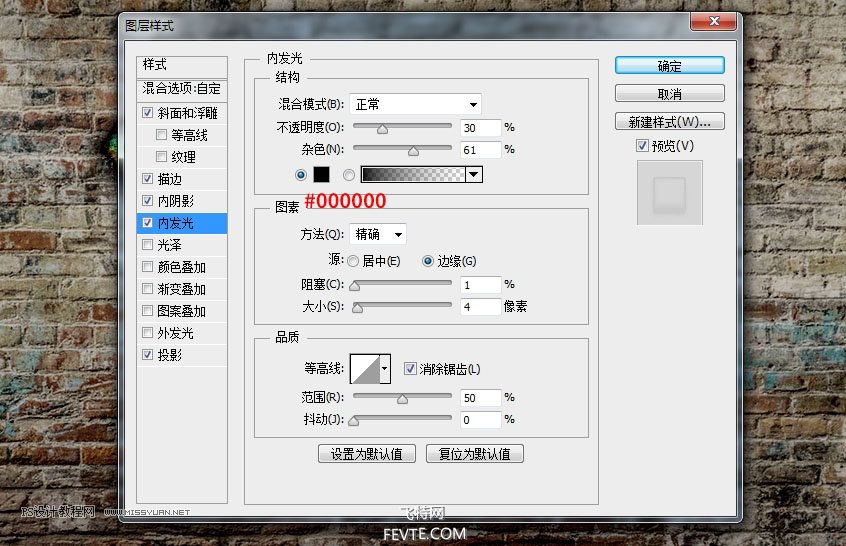This screenshot has width=846, height=546.
Task: Toggle the 预览 checkbox
Action: coord(642,146)
